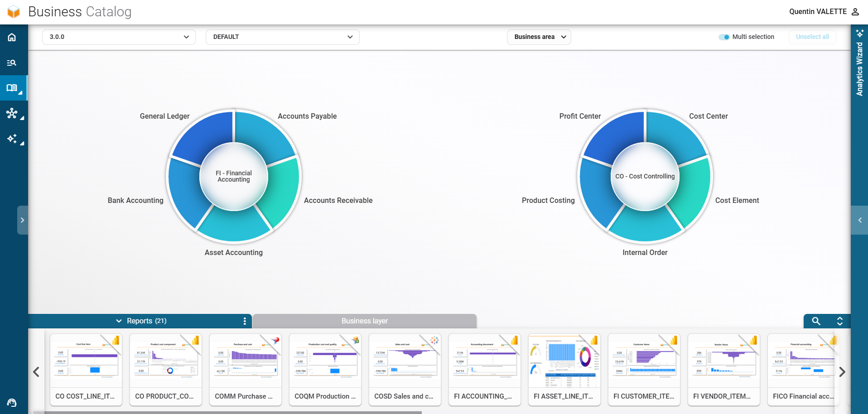The image size is (868, 414).
Task: Toggle the Multi selection switch
Action: [x=724, y=37]
